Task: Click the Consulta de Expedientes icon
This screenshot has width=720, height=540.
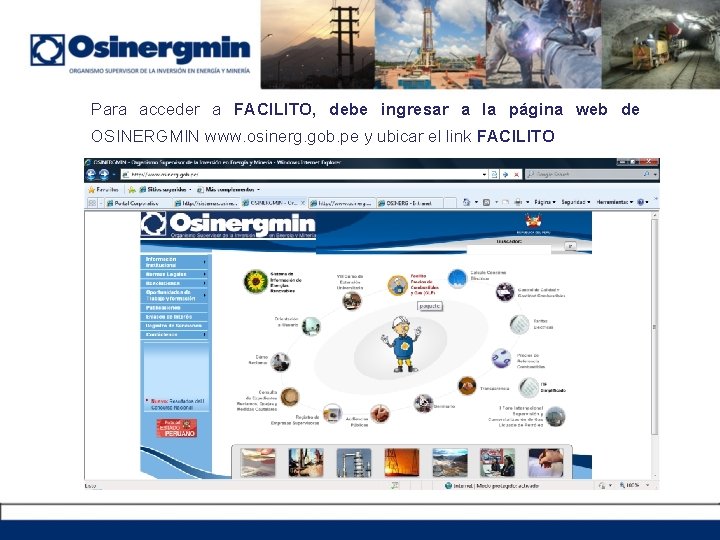Action: [290, 397]
